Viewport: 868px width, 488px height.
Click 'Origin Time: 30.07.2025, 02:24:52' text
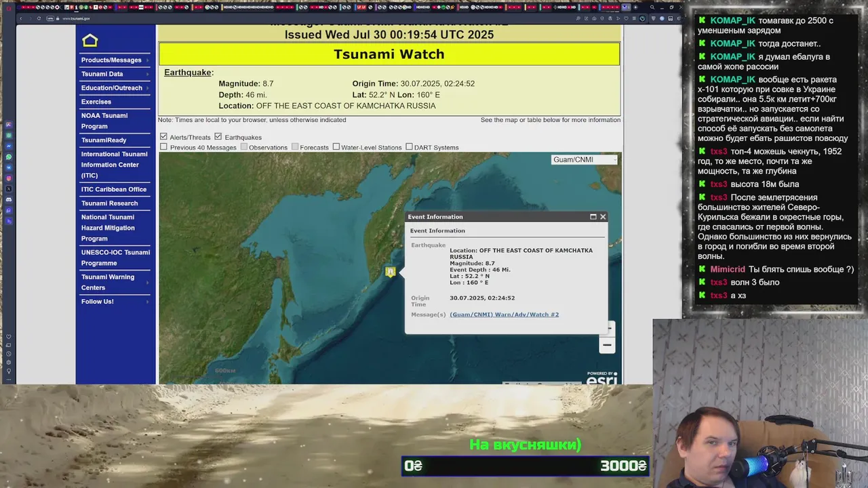[x=413, y=84]
